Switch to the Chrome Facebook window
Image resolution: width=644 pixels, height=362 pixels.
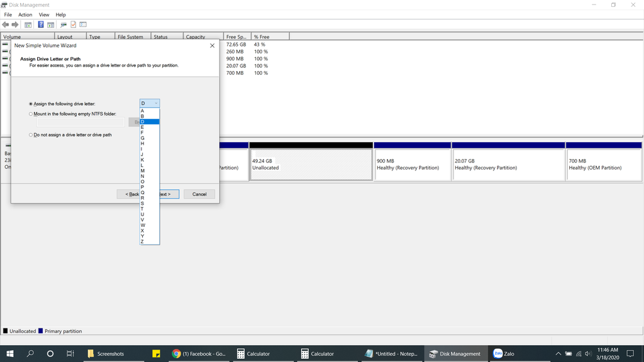[199, 353]
